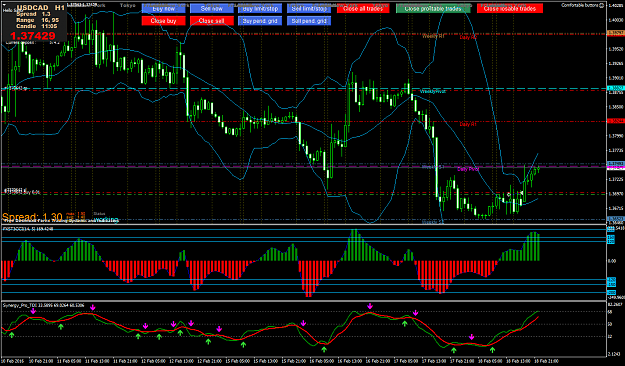The image size is (625, 366).
Task: Open the Sell limit/stop order button
Action: pyautogui.click(x=309, y=8)
